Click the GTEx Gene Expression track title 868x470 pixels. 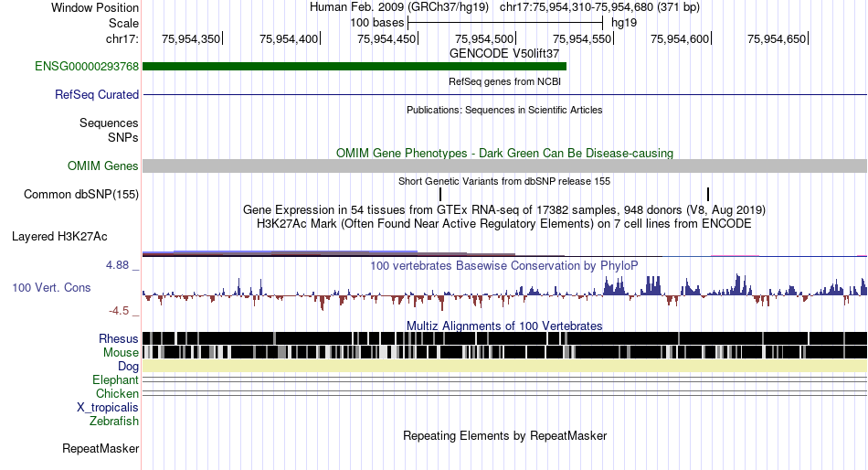(504, 210)
